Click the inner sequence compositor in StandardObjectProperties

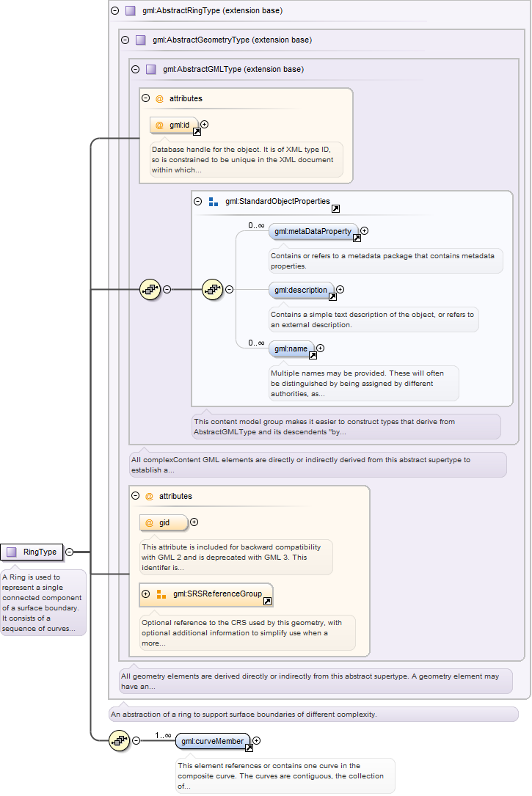tap(213, 289)
